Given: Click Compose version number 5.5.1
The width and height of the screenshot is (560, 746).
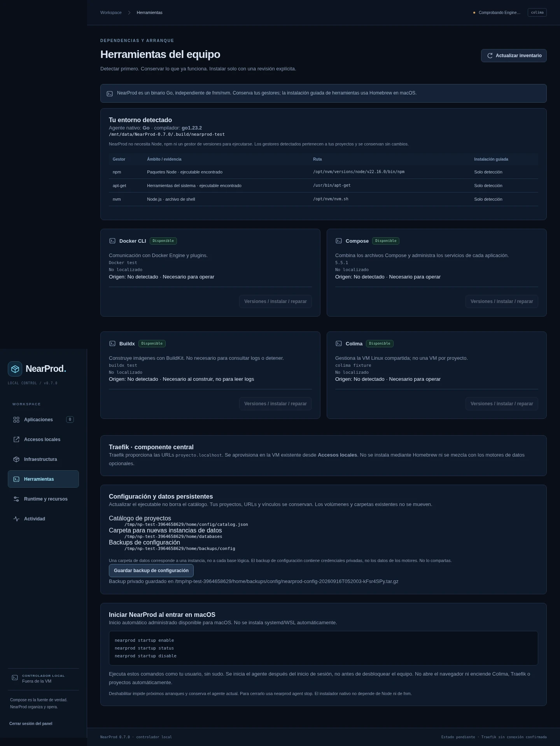Looking at the screenshot, I should (x=341, y=263).
